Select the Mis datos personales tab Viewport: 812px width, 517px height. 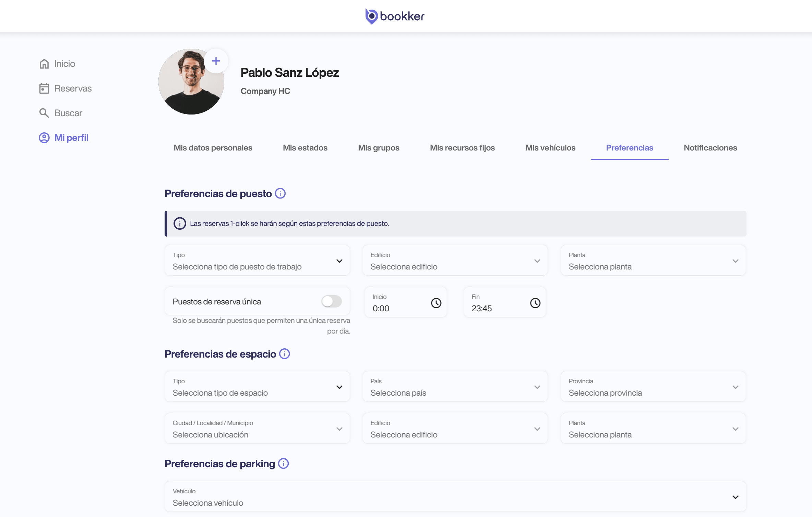pos(213,148)
